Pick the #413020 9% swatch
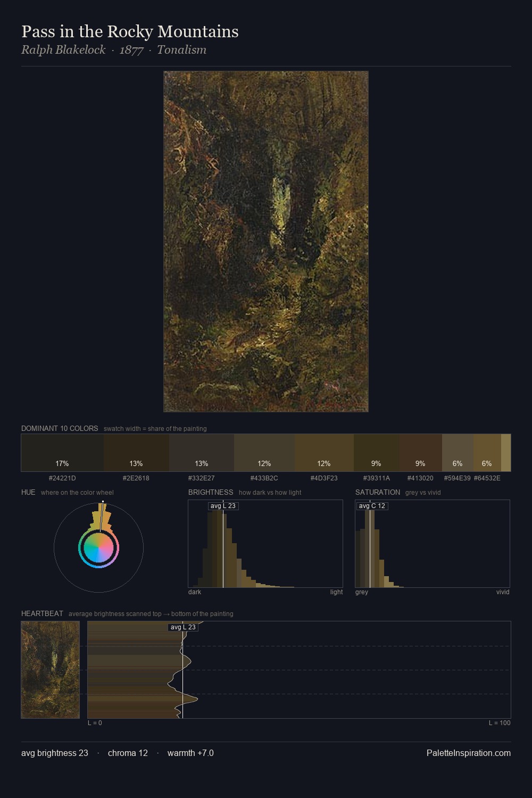This screenshot has width=532, height=798. pyautogui.click(x=421, y=453)
